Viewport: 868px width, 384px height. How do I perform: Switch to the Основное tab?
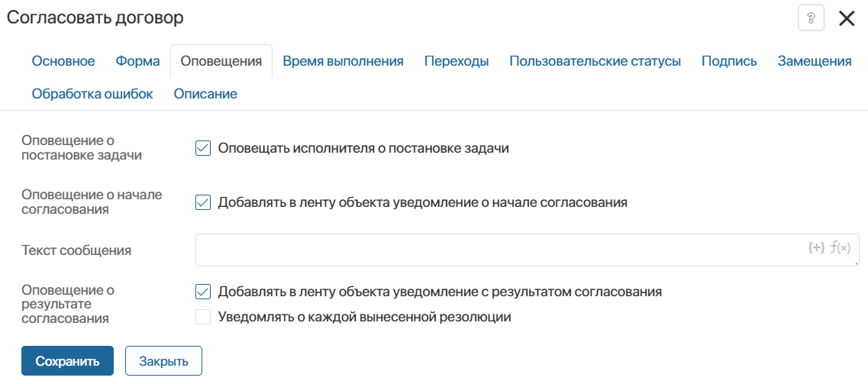(63, 61)
